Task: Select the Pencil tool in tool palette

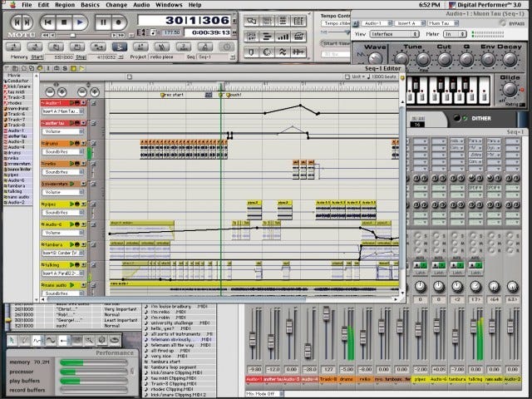Action: (x=25, y=340)
